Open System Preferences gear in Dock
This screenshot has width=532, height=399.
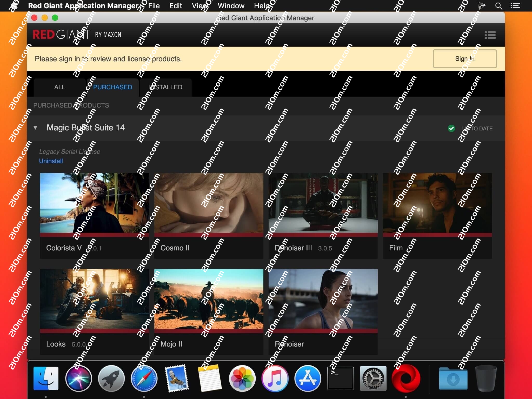pyautogui.click(x=373, y=378)
